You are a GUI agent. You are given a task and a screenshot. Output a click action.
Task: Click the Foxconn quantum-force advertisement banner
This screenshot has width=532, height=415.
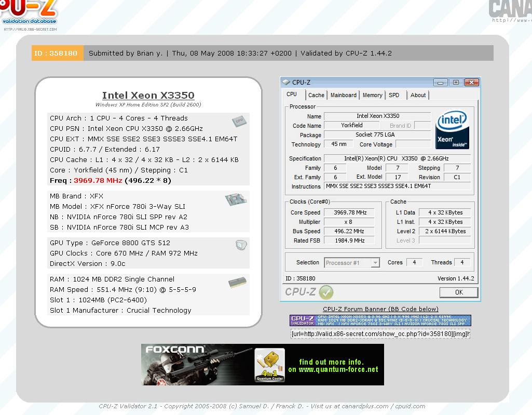point(263,365)
